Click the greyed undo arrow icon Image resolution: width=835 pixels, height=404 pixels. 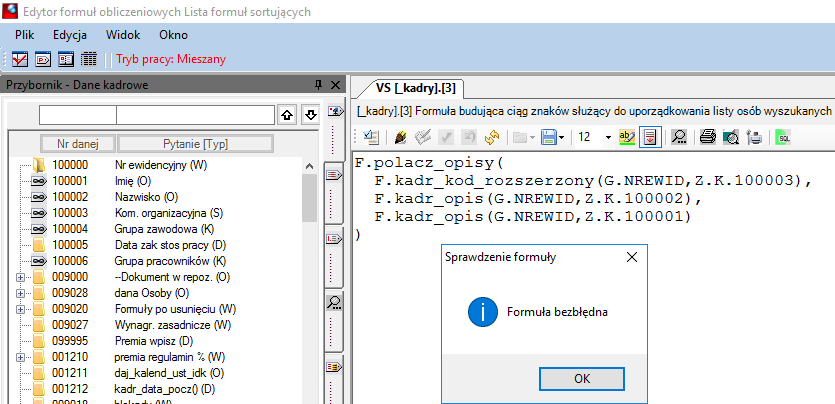pos(468,137)
